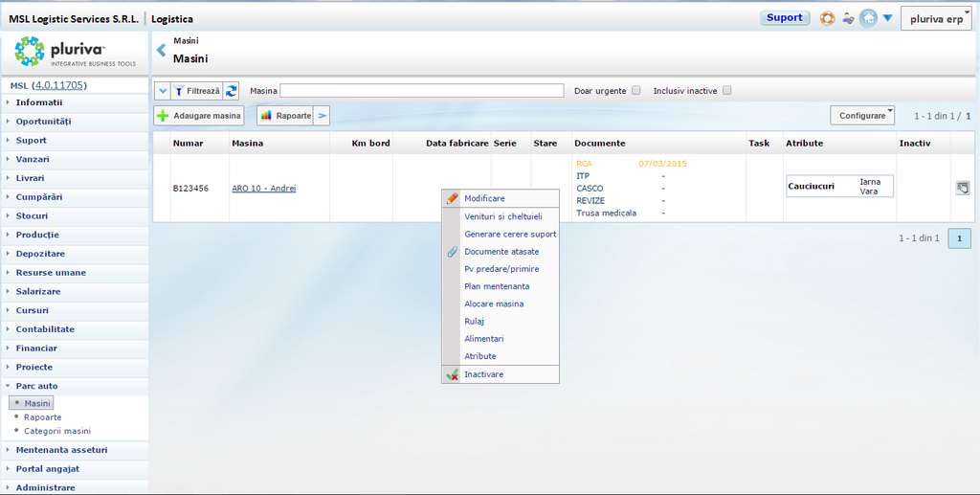Image resolution: width=980 pixels, height=495 pixels.
Task: Open the Configurare dropdown
Action: 862,115
